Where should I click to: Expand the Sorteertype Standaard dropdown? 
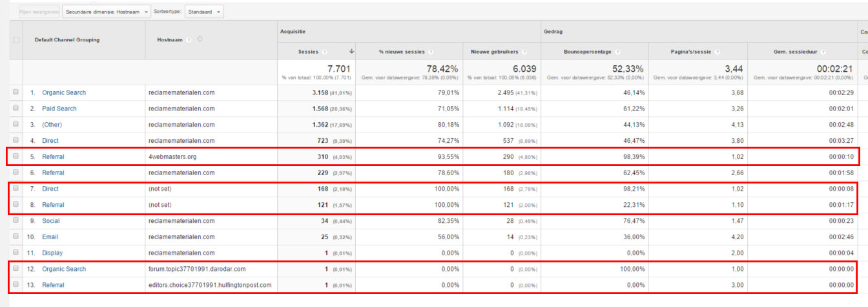point(204,12)
